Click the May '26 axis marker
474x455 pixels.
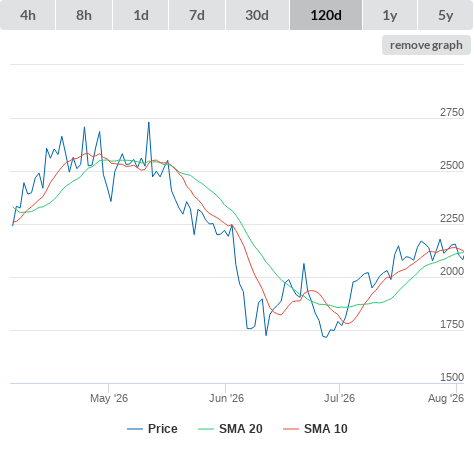[x=109, y=398]
